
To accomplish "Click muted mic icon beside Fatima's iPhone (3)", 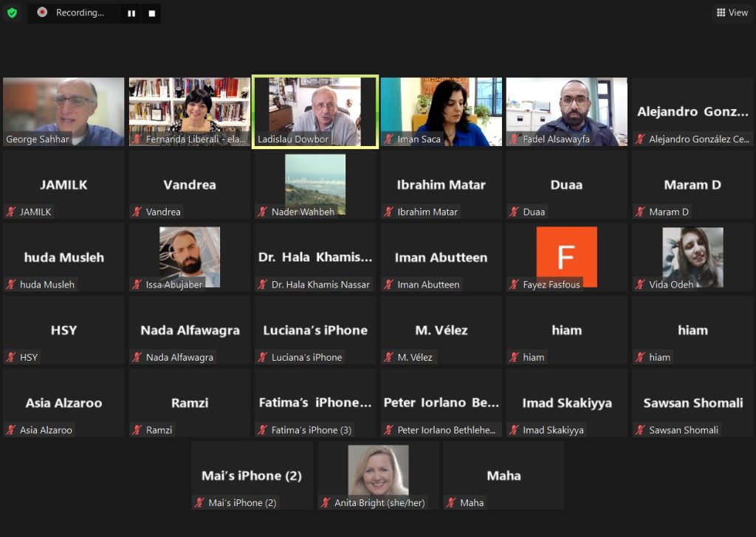I will coord(263,430).
